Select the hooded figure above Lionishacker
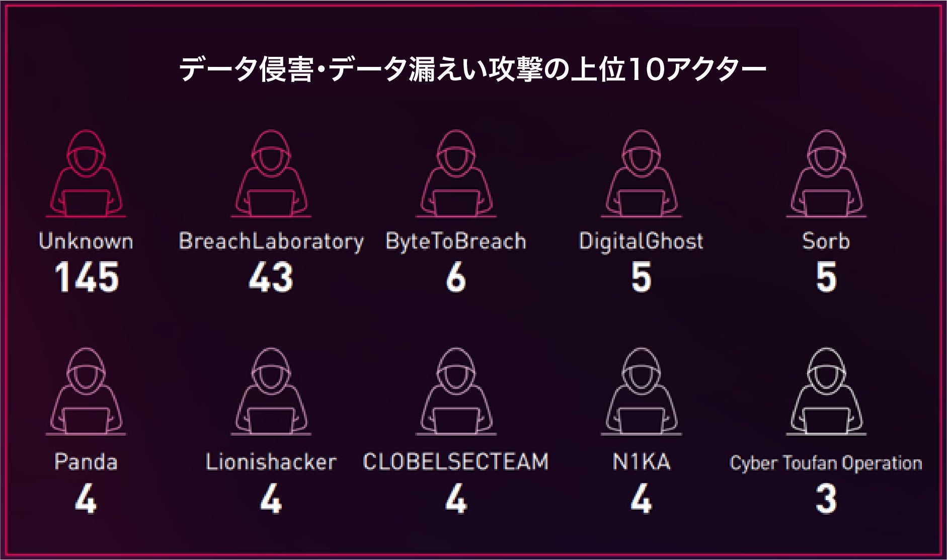Image resolution: width=947 pixels, height=560 pixels. point(271,391)
